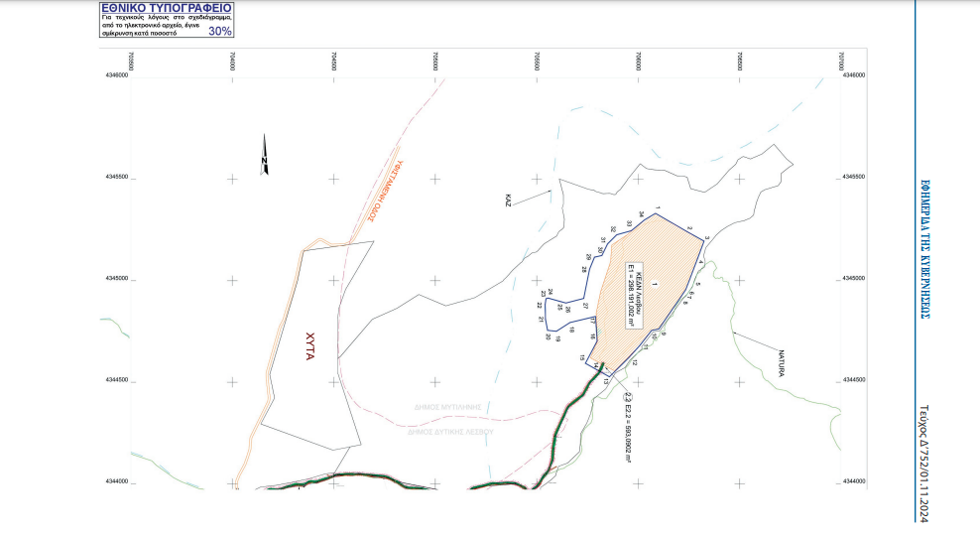Image resolution: width=980 pixels, height=537 pixels.
Task: Click the north arrow compass symbol
Action: 265,155
